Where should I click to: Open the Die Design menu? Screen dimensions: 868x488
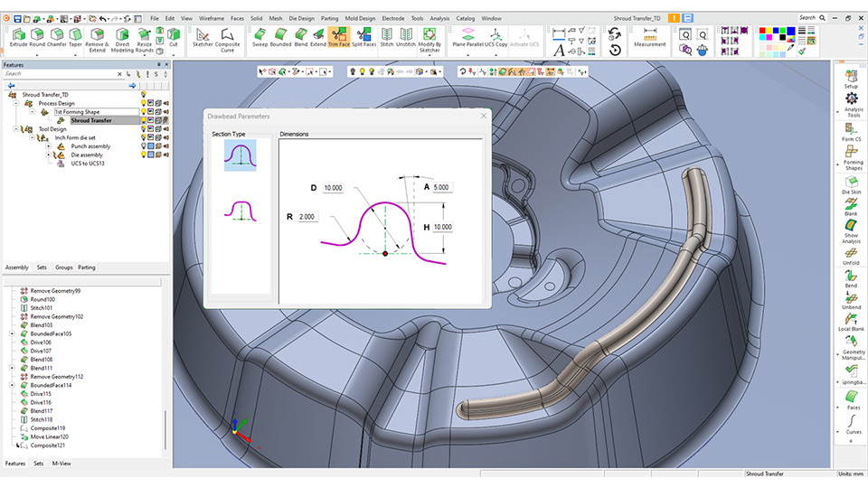301,18
